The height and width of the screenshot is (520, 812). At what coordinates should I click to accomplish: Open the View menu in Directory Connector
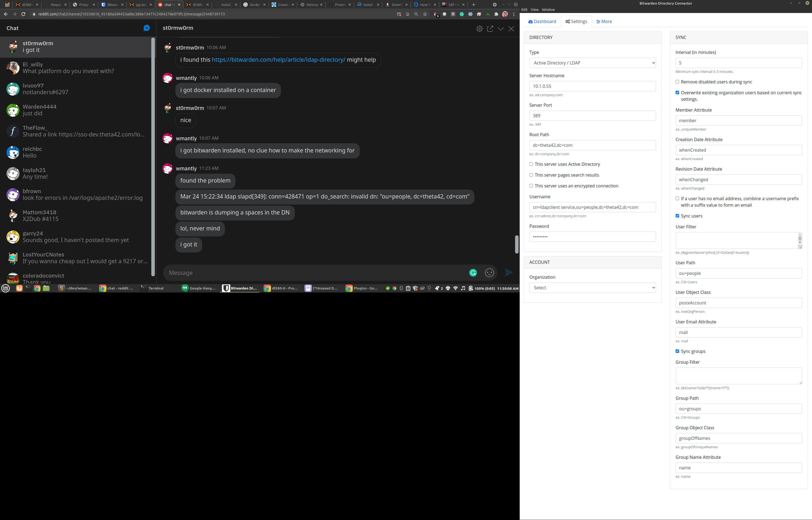coord(534,9)
